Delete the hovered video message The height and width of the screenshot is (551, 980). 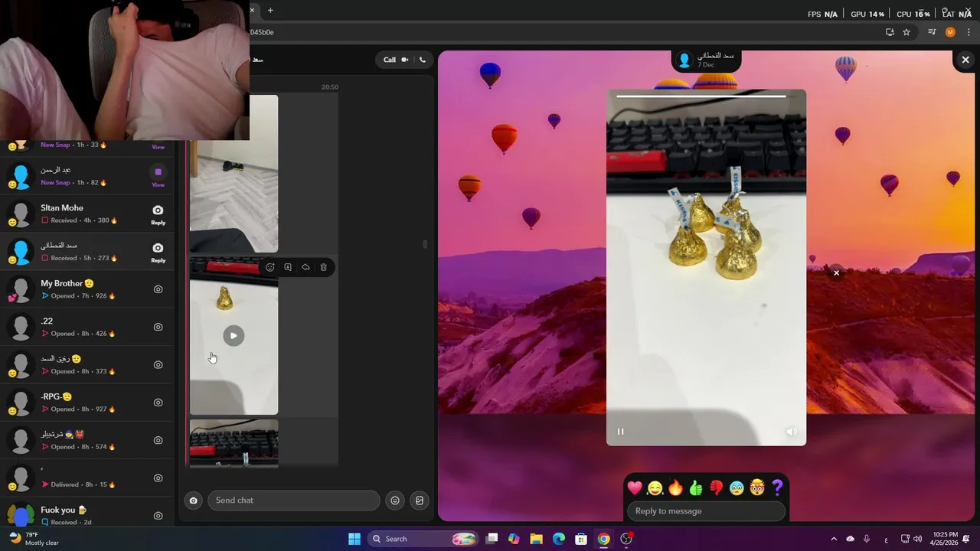323,267
